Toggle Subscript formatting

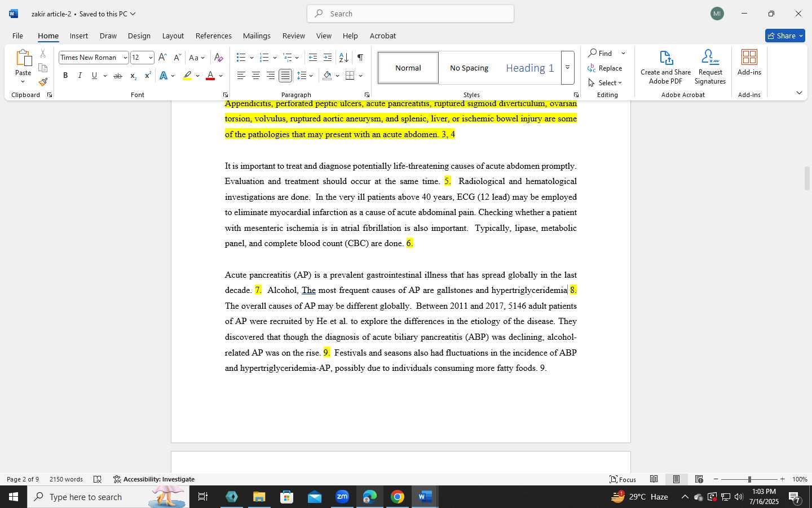133,76
